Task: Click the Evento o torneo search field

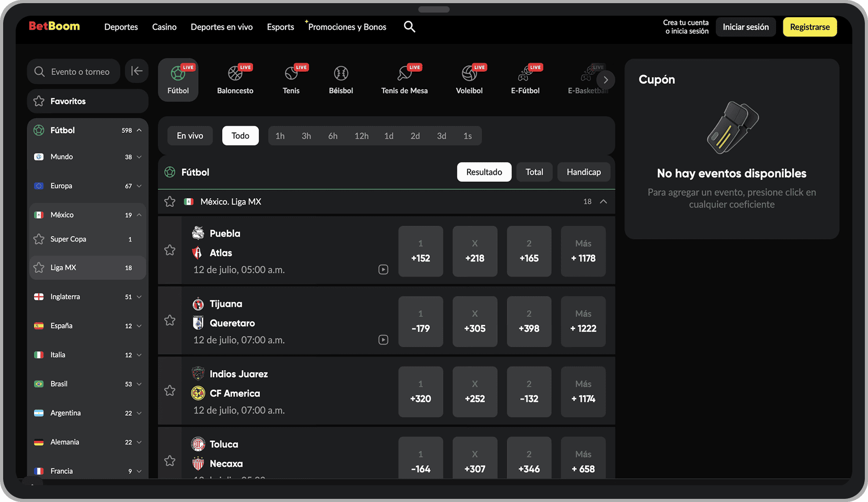Action: pyautogui.click(x=74, y=72)
